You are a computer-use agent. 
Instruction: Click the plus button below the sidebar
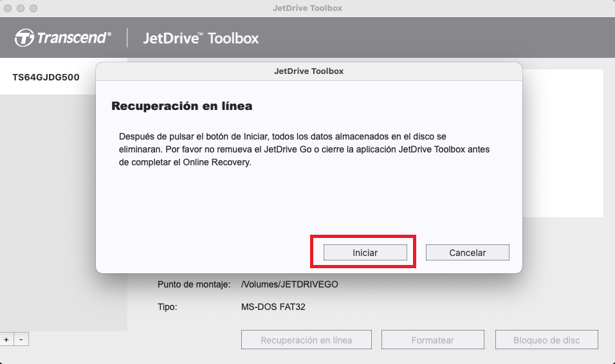pos(6,340)
